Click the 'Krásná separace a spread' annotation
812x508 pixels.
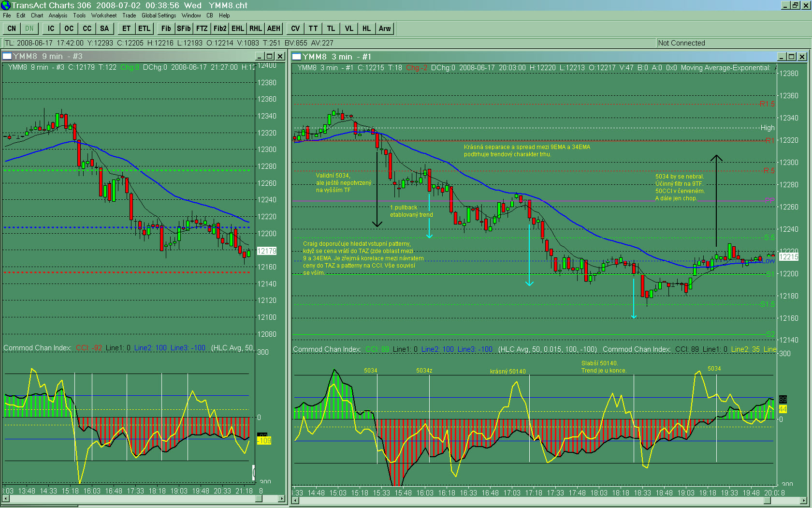tap(527, 150)
